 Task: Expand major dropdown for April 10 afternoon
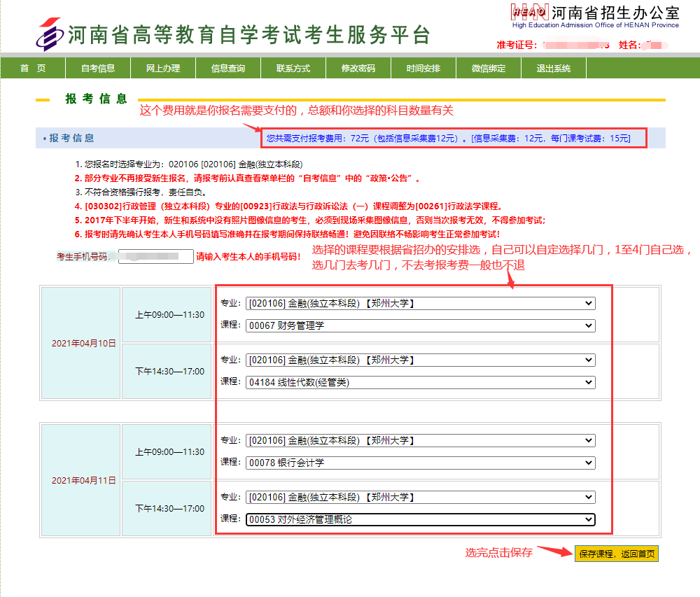pos(420,360)
